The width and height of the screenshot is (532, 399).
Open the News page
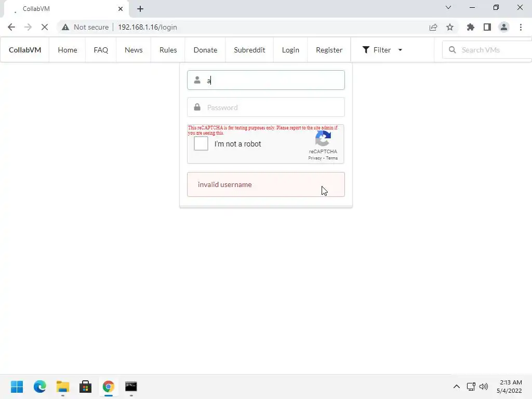pyautogui.click(x=134, y=50)
